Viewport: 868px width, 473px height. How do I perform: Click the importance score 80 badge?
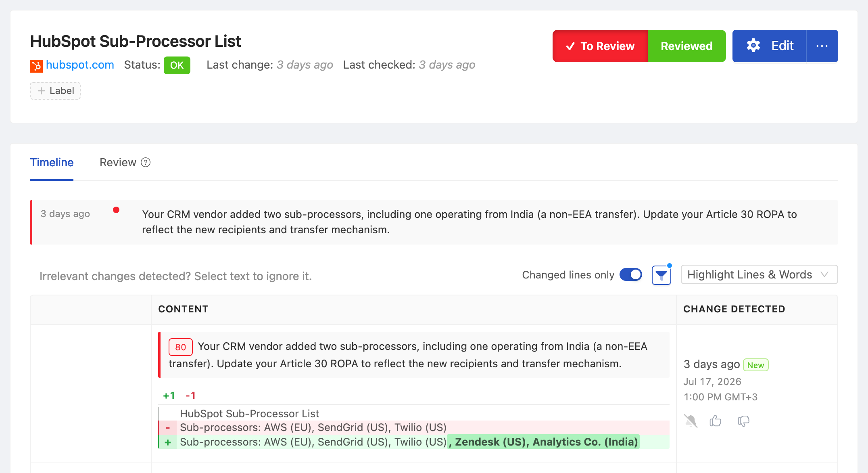click(180, 347)
